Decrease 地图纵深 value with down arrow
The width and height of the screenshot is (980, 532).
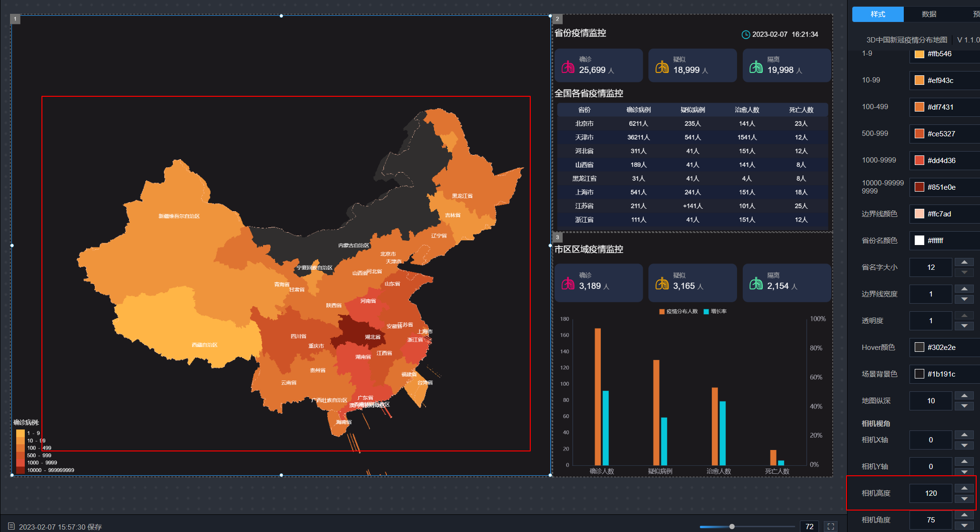(x=964, y=406)
